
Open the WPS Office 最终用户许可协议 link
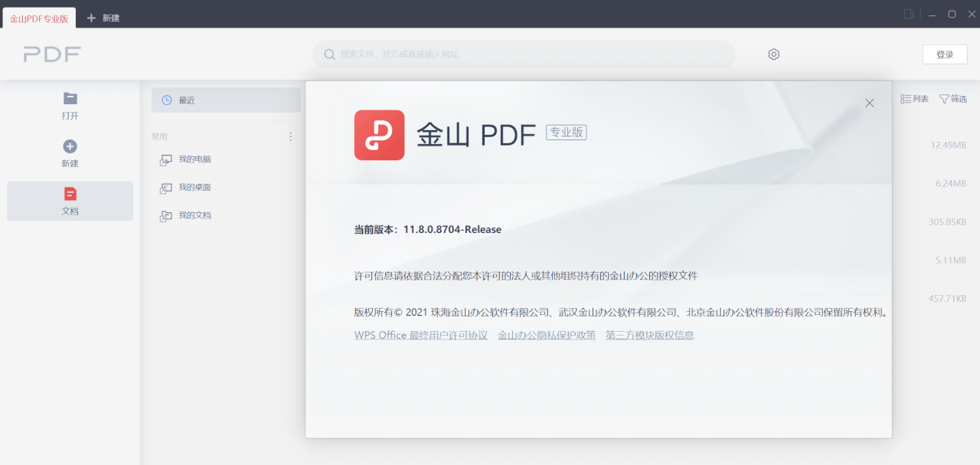[x=421, y=335]
